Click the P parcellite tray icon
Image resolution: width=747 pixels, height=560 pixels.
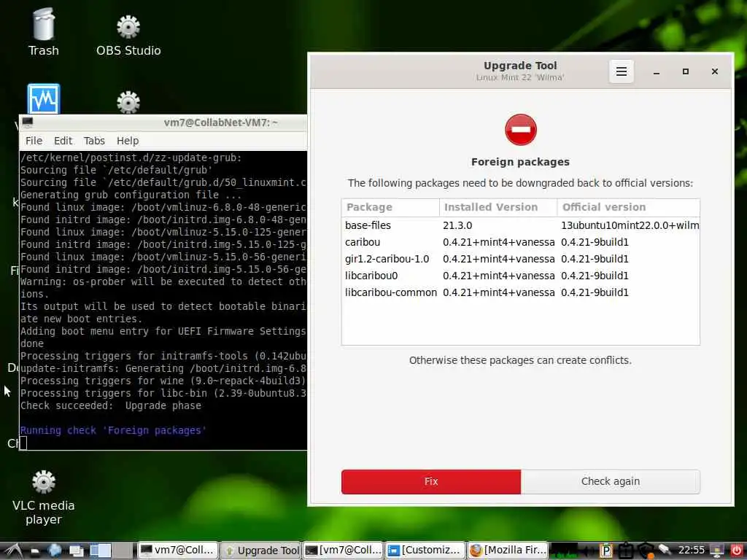point(606,551)
